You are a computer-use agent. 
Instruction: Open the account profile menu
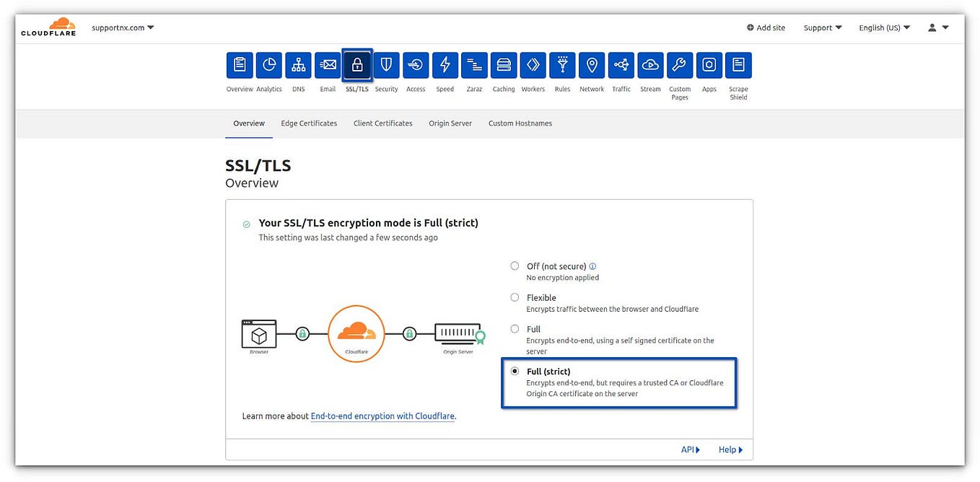pyautogui.click(x=932, y=27)
